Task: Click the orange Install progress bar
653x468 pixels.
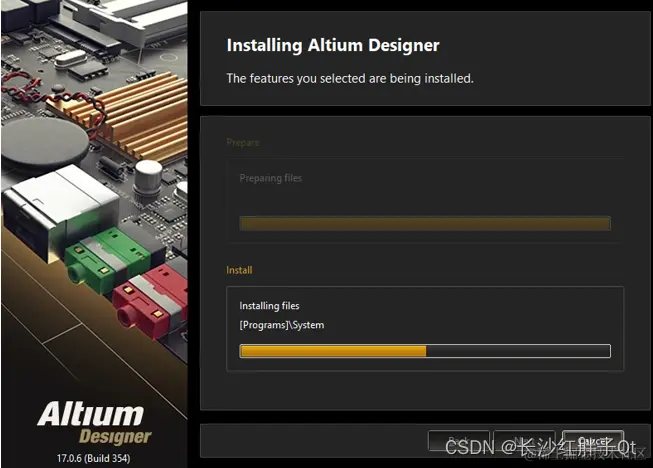Action: [x=425, y=351]
